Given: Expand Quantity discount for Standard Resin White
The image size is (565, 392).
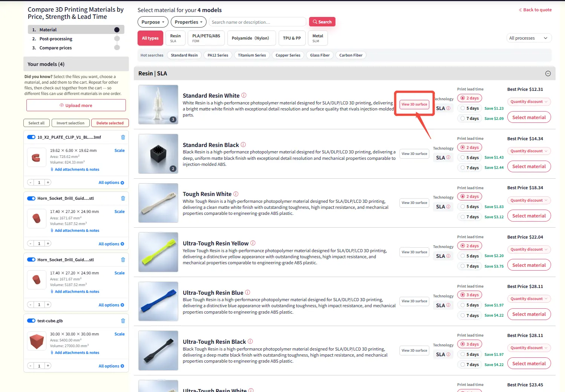Looking at the screenshot, I should coord(529,102).
